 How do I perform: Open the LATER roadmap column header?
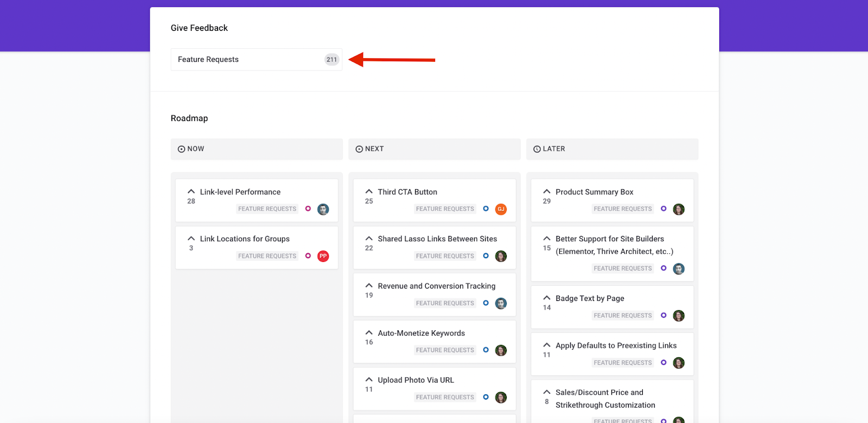coord(612,149)
